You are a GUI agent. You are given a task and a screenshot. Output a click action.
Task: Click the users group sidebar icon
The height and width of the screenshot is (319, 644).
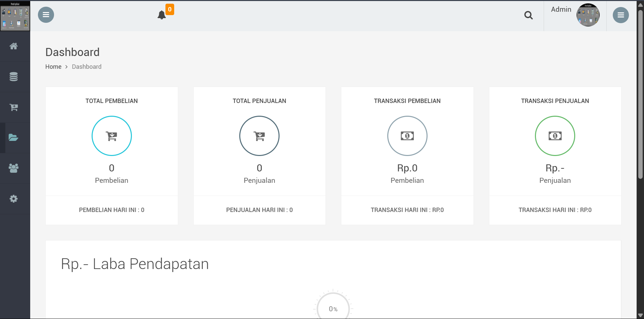[x=13, y=168]
